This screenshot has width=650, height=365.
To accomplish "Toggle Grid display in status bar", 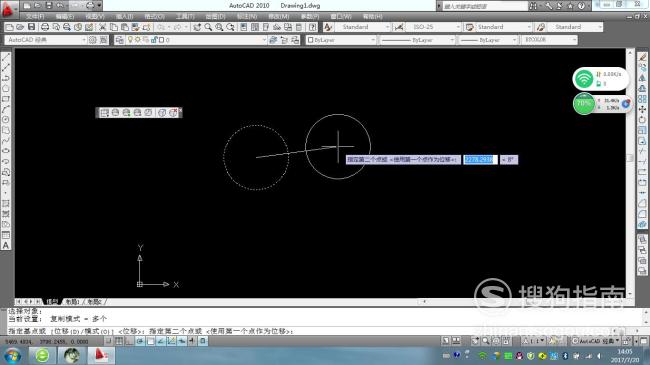I will (119, 341).
